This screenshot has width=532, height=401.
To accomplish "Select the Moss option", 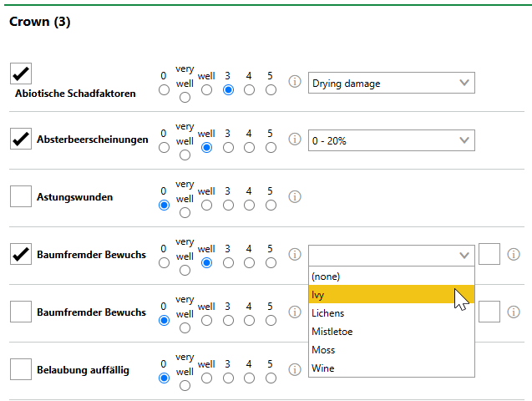I will (391, 350).
